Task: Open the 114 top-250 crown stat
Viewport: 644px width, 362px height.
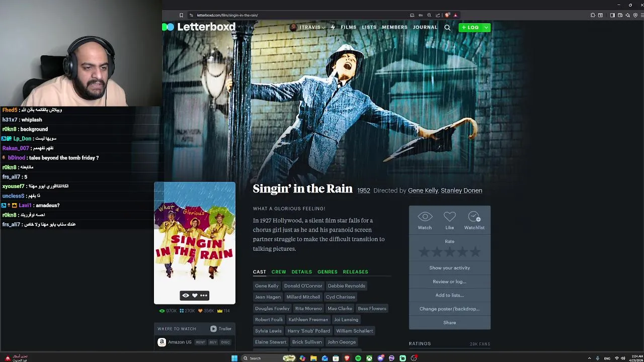Action: [x=223, y=311]
